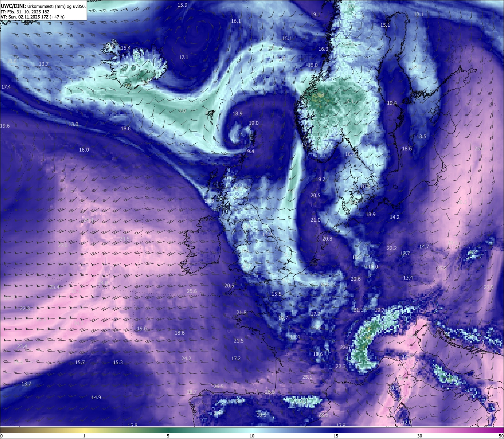504x439 pixels.
Task: Click the map value 15.7
Action: (x=80, y=363)
